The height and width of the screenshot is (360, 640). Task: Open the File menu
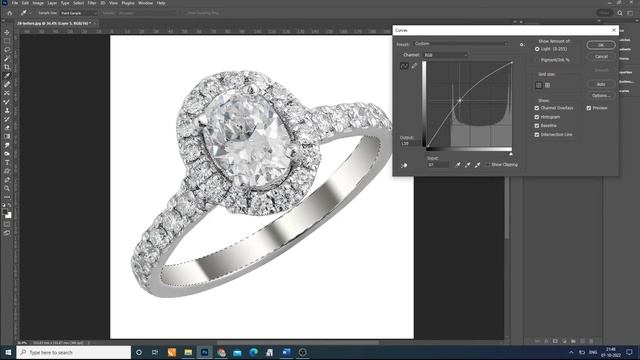click(15, 3)
